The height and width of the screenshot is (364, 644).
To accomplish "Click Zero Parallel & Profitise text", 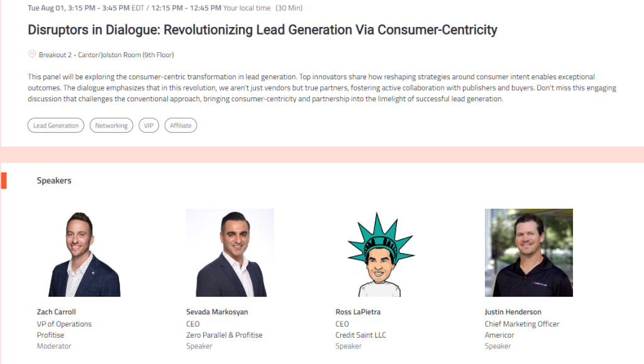I will (225, 335).
